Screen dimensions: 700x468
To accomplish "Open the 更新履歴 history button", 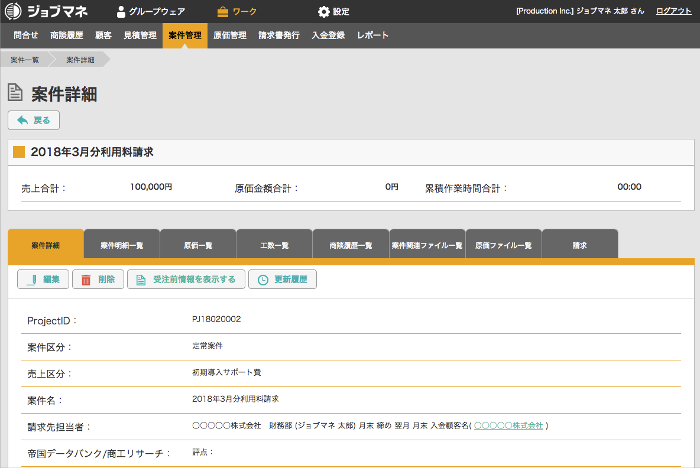I will (282, 280).
